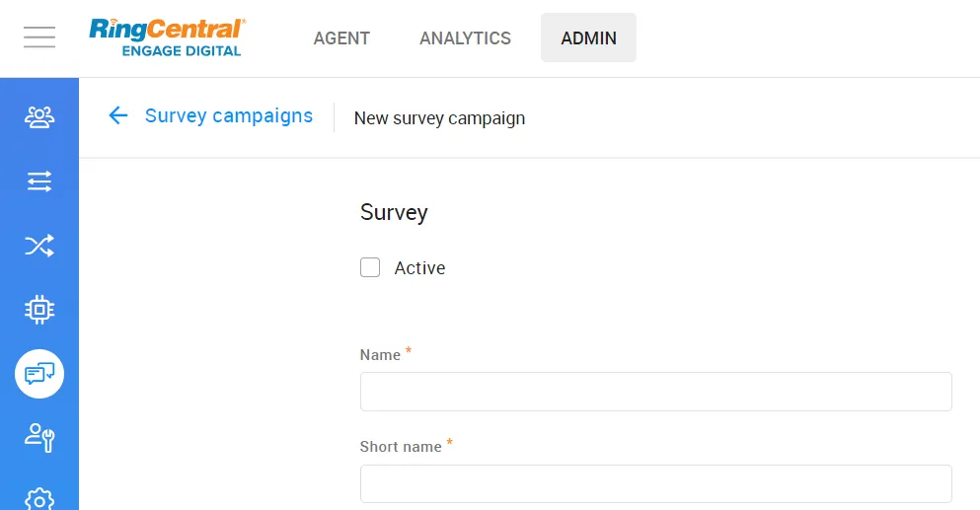Click the RingCentral Engage Digital logo
Image resolution: width=980 pixels, height=510 pixels.
pyautogui.click(x=168, y=37)
